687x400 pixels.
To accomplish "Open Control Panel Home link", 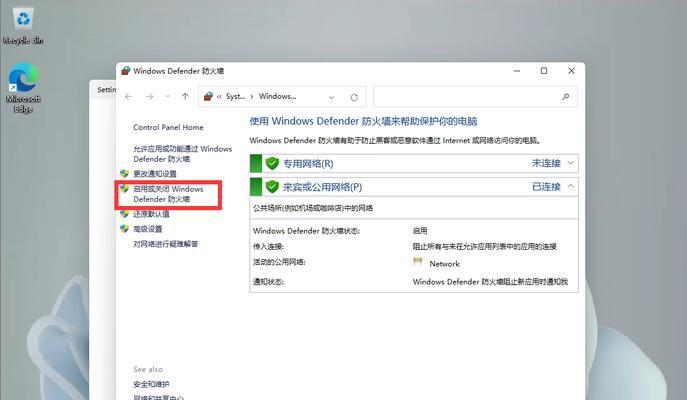I will (x=168, y=127).
